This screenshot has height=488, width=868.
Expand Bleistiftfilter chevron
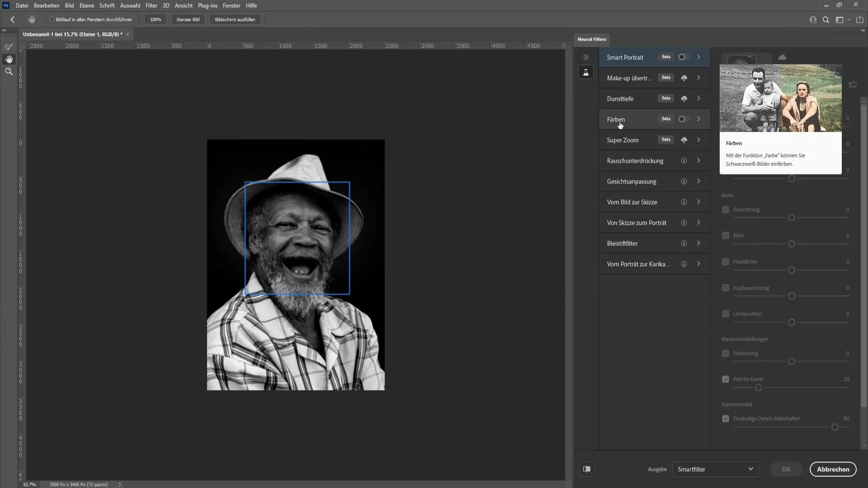699,243
